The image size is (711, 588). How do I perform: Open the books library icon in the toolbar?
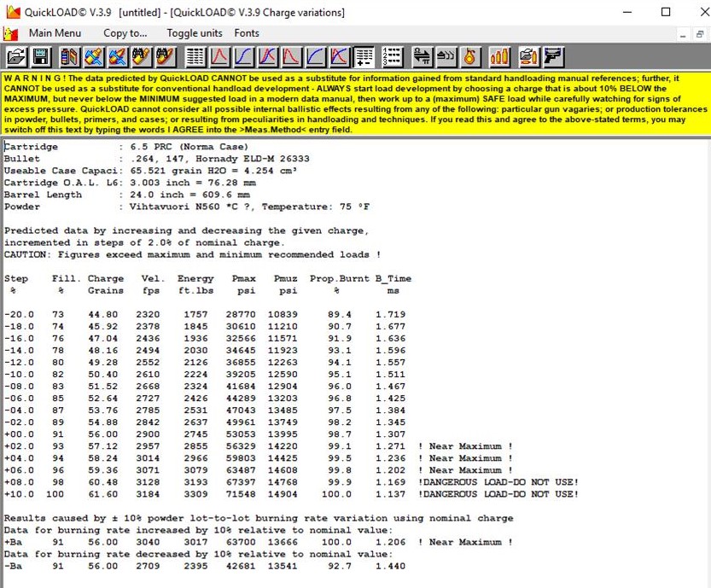69,57
